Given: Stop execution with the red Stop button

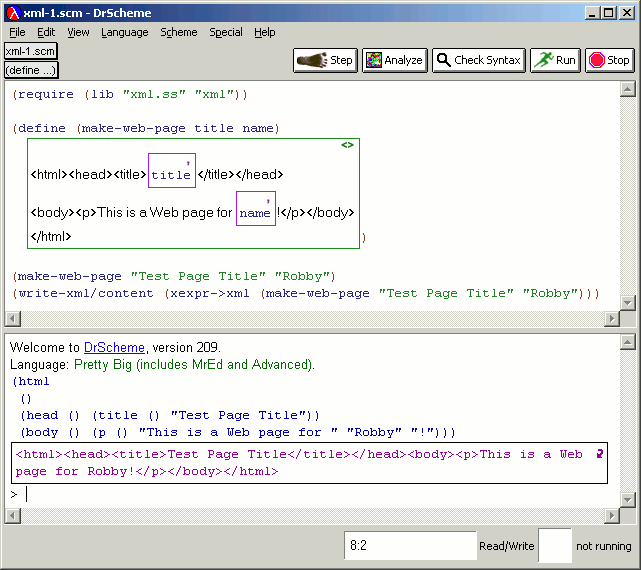Looking at the screenshot, I should point(610,61).
